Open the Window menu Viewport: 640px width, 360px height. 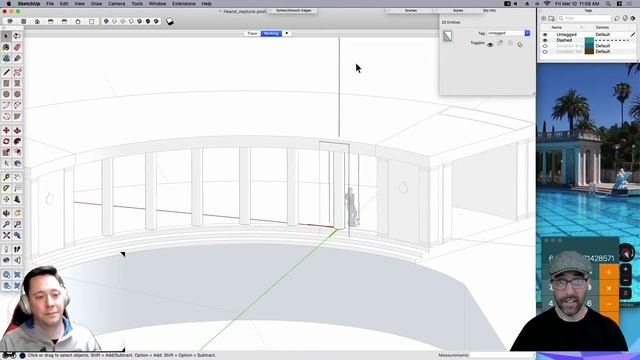(x=157, y=4)
